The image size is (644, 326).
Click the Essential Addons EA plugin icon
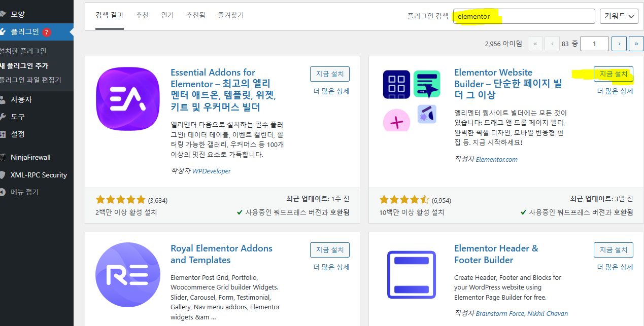click(128, 99)
